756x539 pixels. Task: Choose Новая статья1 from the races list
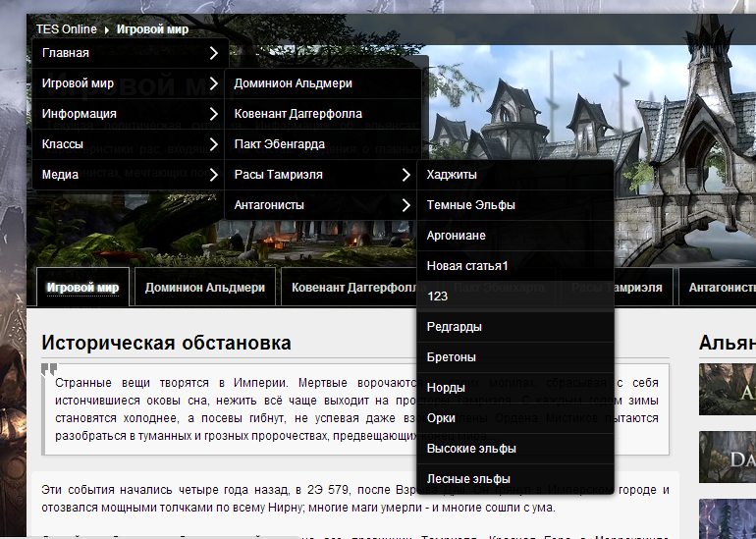[514, 266]
